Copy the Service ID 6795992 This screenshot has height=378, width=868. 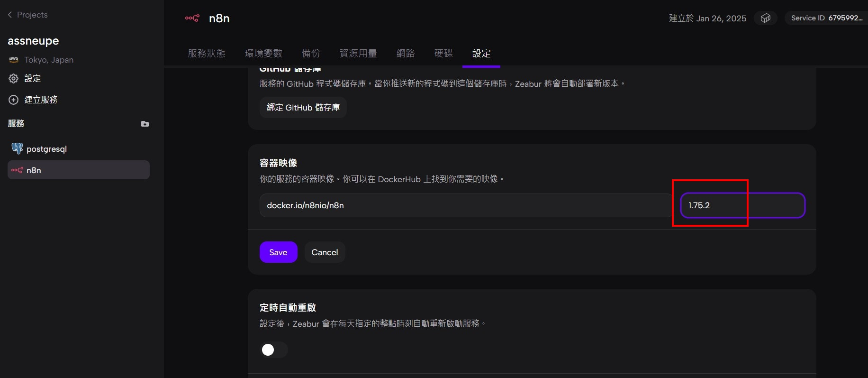[826, 18]
